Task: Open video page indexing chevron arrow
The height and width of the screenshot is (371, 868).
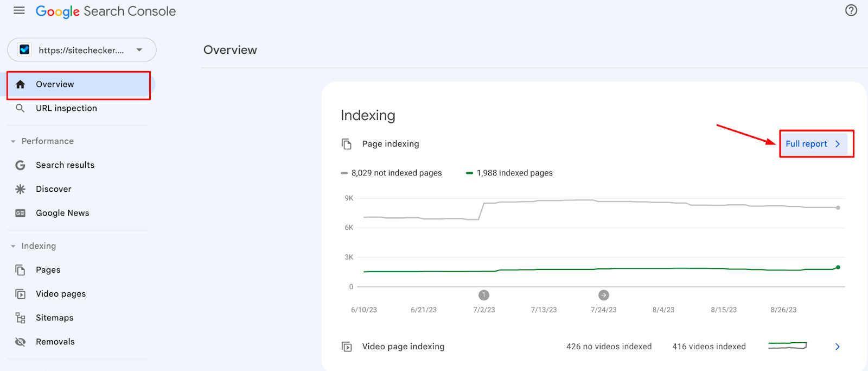Action: pos(838,347)
